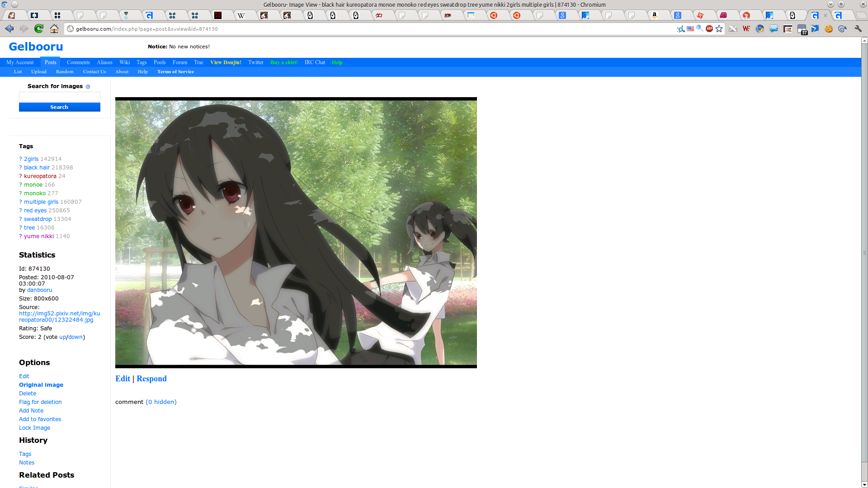Open the Tags navigation link
Screen dimensions: 868x488
pyautogui.click(x=142, y=62)
